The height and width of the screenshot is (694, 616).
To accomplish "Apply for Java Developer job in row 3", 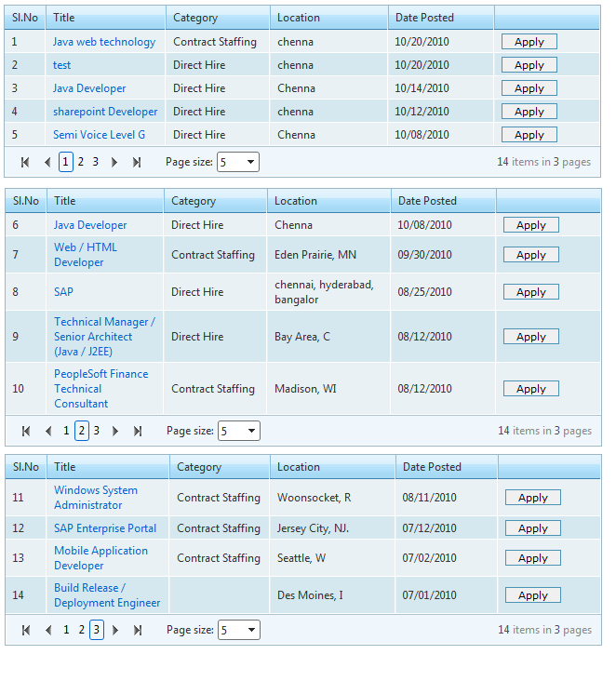I will 529,88.
